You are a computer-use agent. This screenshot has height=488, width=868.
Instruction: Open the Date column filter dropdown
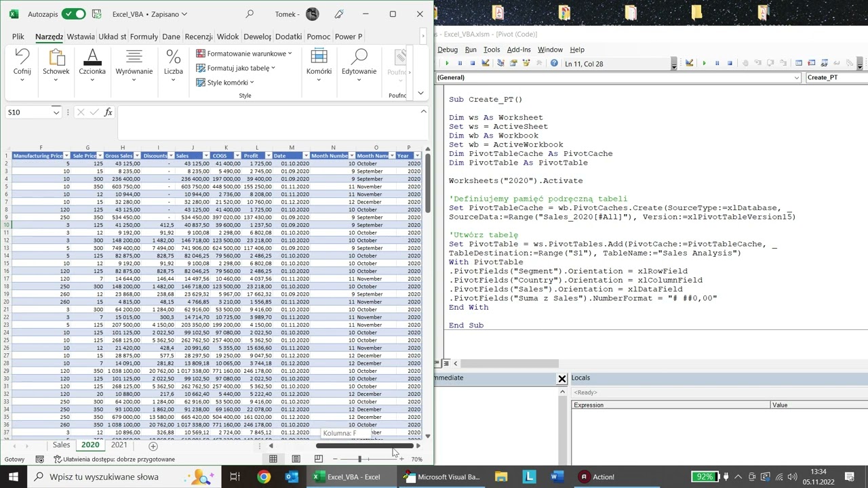(306, 156)
